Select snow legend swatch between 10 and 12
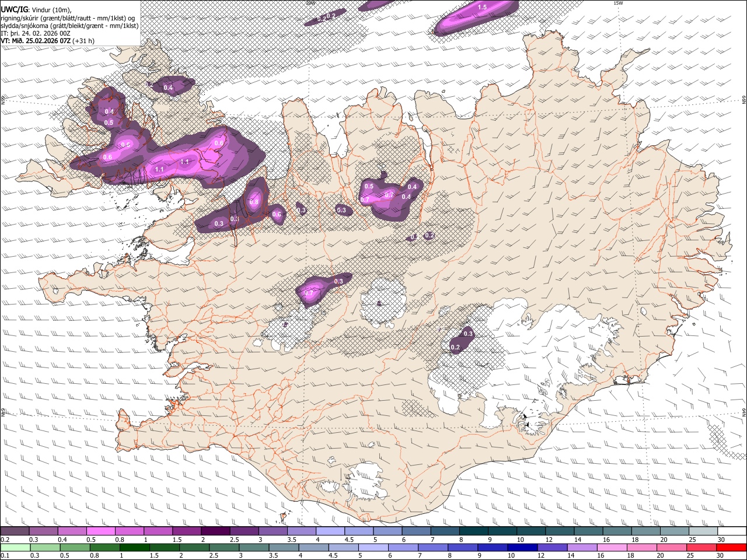This screenshot has height=560, width=747. [x=530, y=531]
